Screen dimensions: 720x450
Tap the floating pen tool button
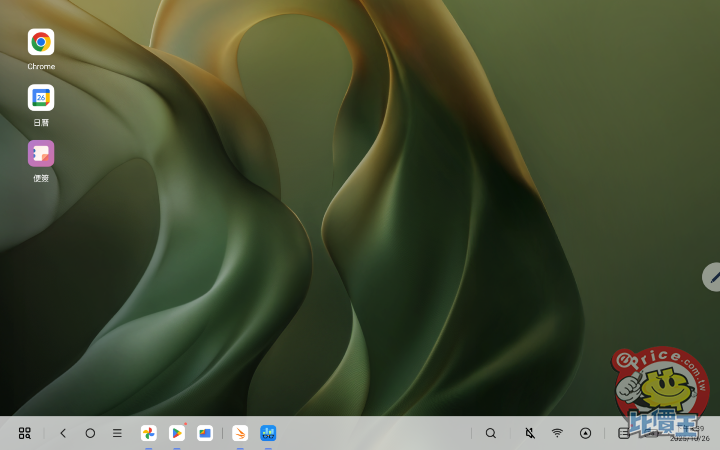[x=711, y=277]
